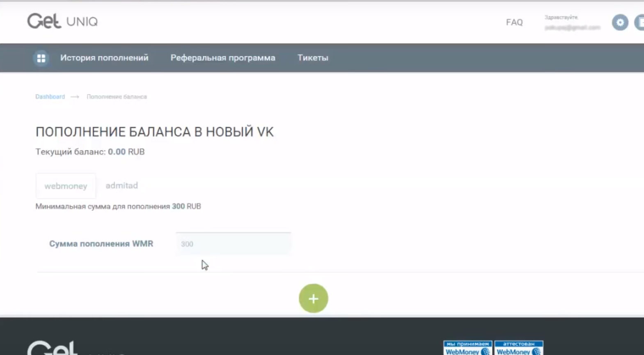The height and width of the screenshot is (355, 644).
Task: Click Пополнение баланса breadcrumb text
Action: (x=117, y=97)
